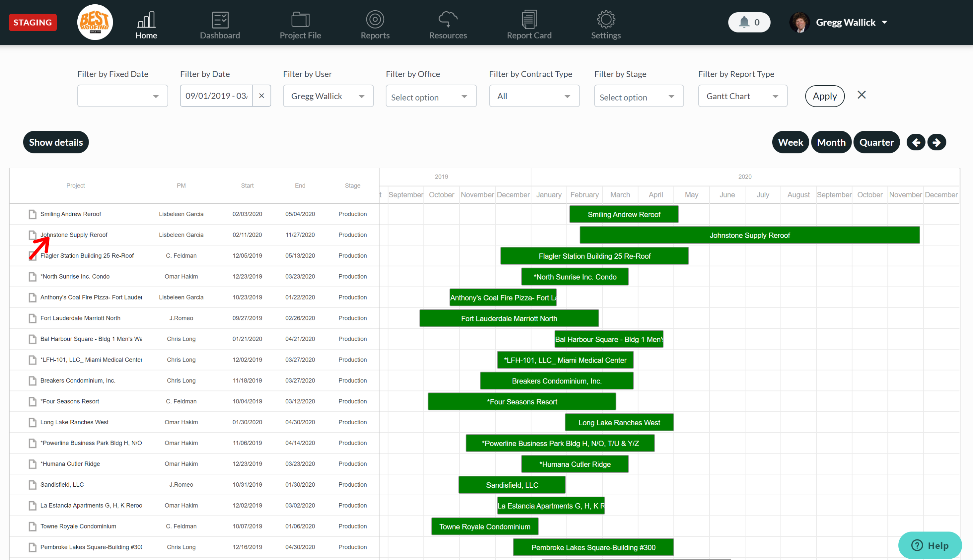The image size is (973, 560).
Task: Expand Filter by Report Type dropdown
Action: pos(741,96)
